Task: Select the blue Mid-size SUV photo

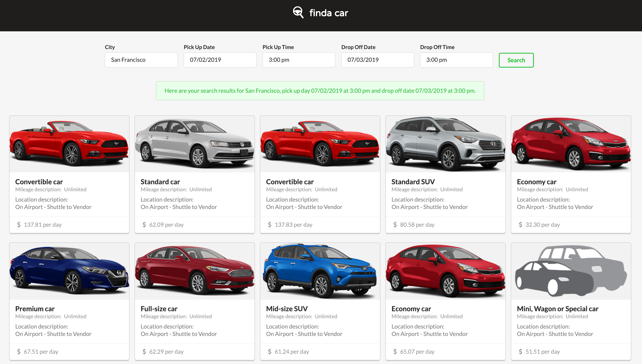Action: (x=320, y=271)
